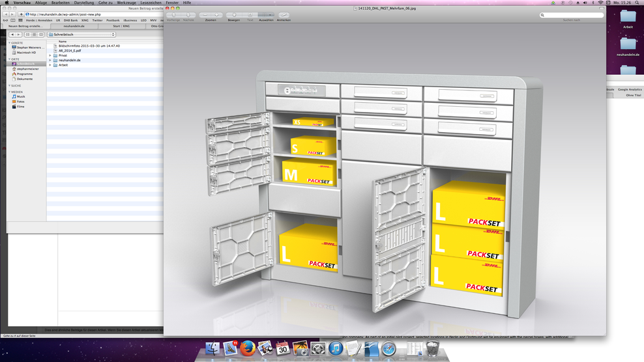644x362 pixels.
Task: Click the Nächste (next) button in Preview
Action: (x=188, y=15)
